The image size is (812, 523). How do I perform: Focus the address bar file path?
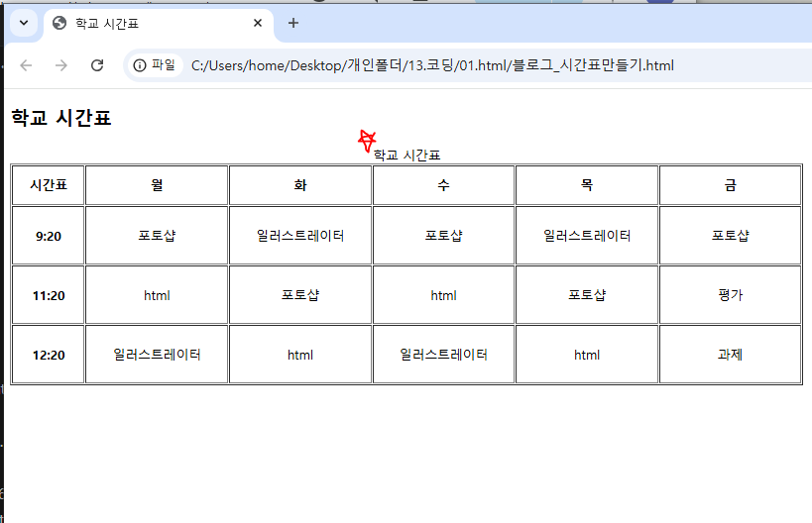coord(432,65)
